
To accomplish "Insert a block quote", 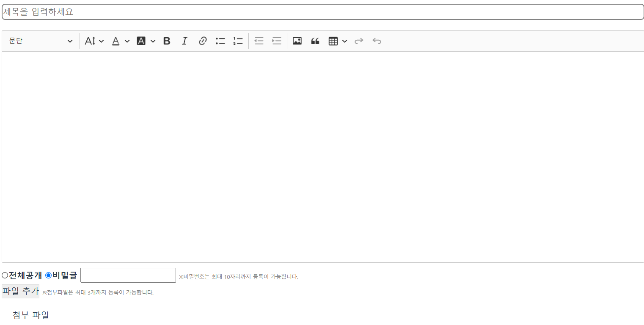I will (315, 41).
